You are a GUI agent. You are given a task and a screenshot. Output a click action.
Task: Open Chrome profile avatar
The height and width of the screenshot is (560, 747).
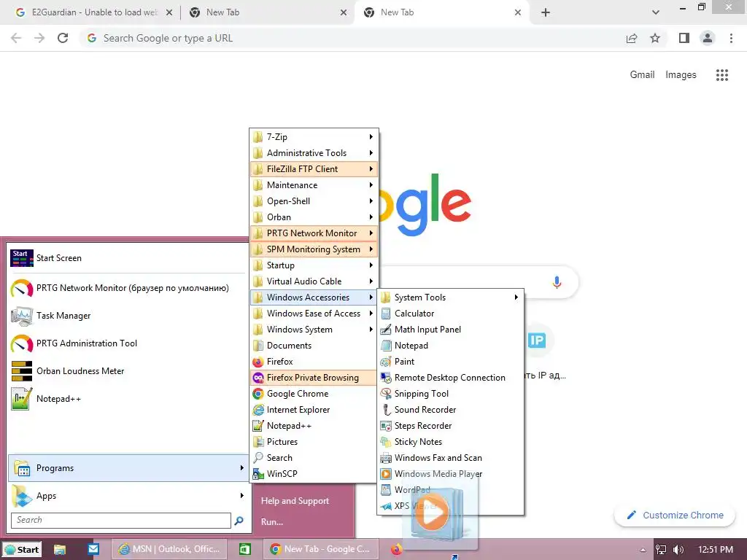pyautogui.click(x=708, y=38)
